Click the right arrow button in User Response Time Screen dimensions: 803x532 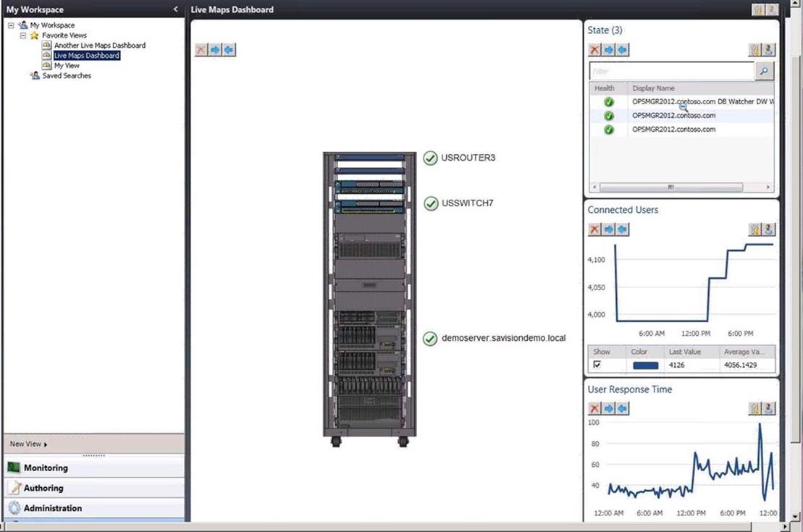click(x=608, y=409)
